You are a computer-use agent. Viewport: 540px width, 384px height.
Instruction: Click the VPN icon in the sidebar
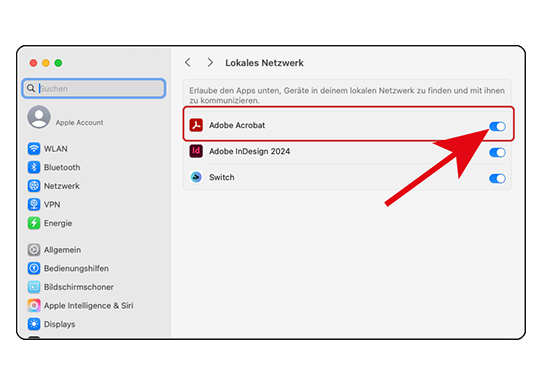pyautogui.click(x=34, y=205)
